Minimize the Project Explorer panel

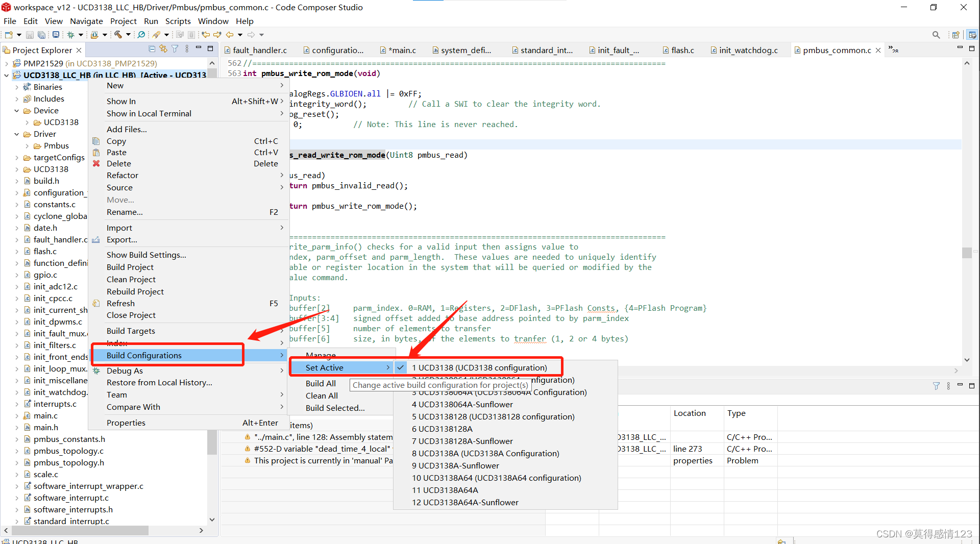pyautogui.click(x=199, y=48)
